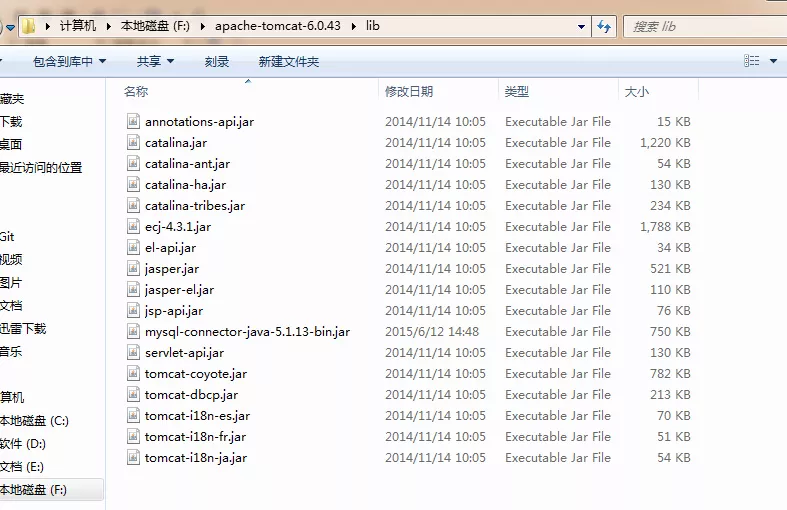Viewport: 787px width, 510px height.
Task: Sort files by 大小 column header
Action: 636,92
